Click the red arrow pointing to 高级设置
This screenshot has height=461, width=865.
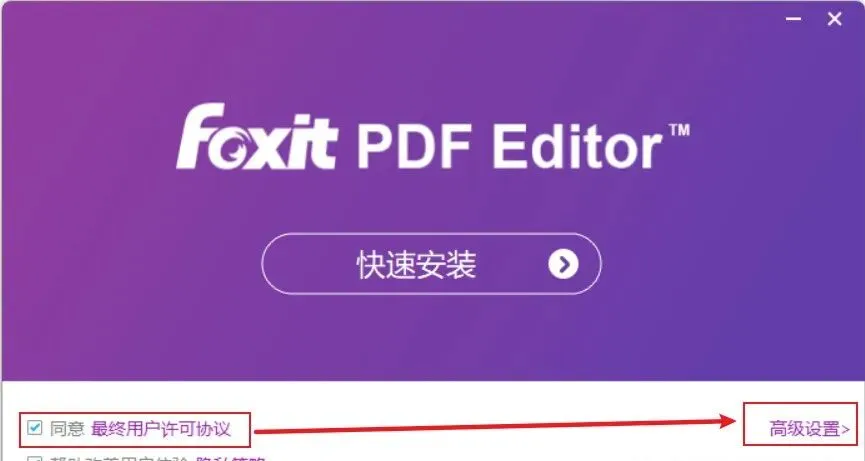[x=495, y=426]
